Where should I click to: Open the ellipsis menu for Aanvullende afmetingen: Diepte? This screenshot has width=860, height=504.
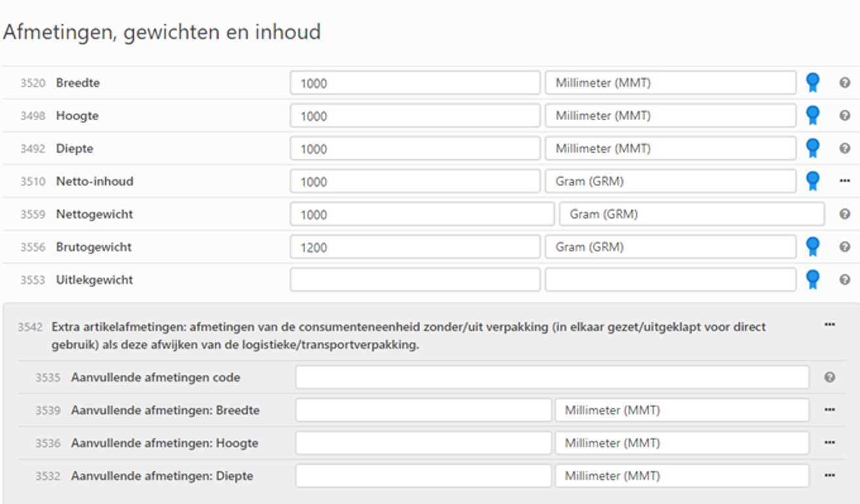(829, 476)
